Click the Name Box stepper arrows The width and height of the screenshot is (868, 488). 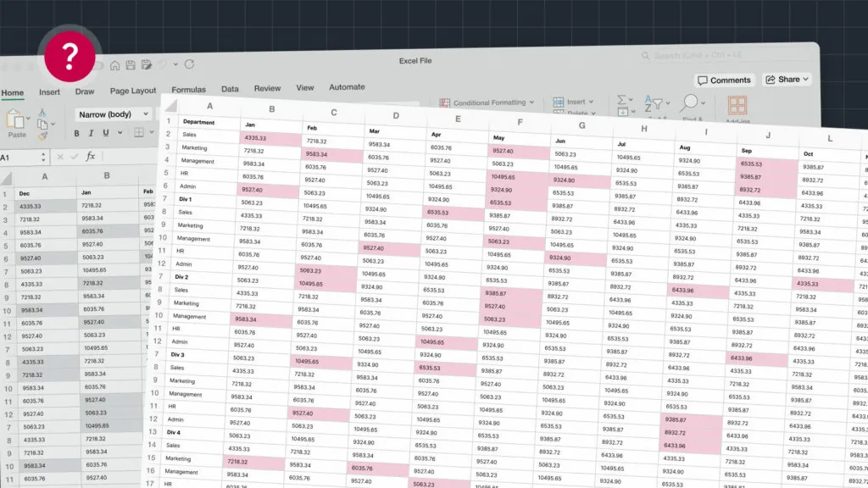click(43, 158)
